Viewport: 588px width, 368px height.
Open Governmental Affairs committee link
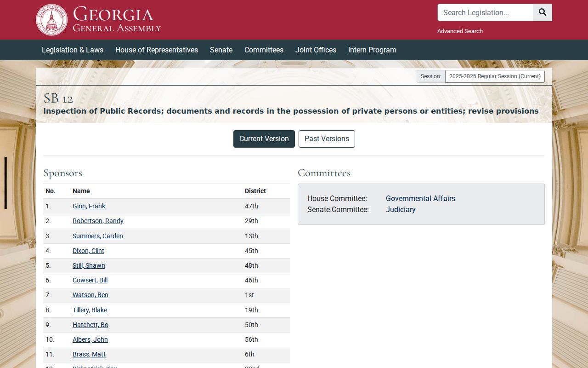420,198
